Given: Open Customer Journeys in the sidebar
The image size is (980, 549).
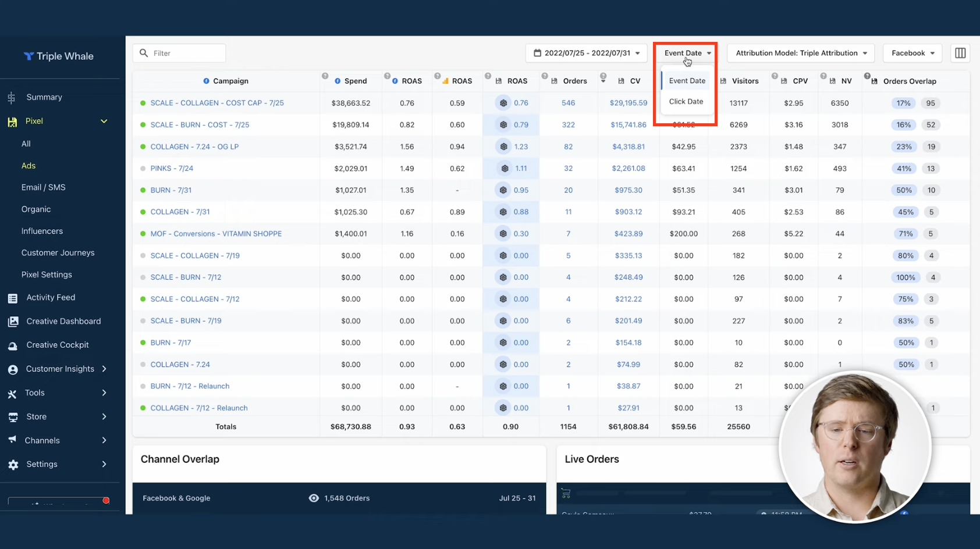Looking at the screenshot, I should pos(58,253).
